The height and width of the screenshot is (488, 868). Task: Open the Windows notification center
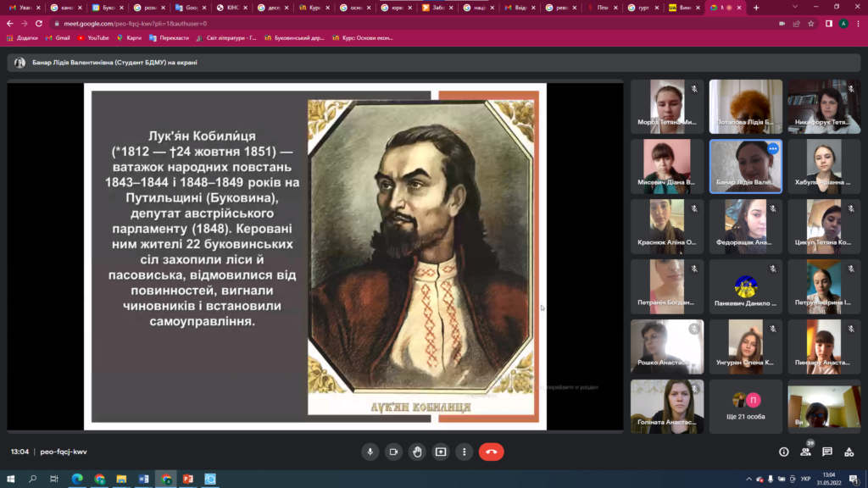tap(854, 480)
